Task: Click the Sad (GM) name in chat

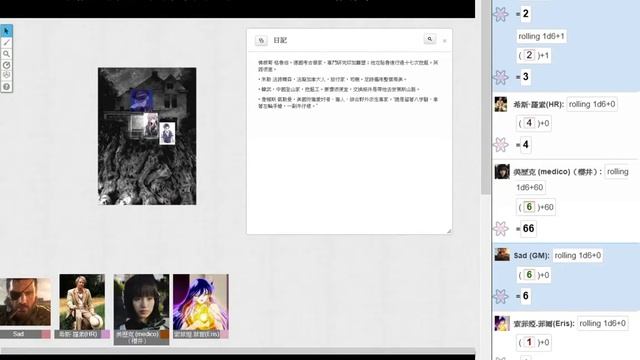Action: [531, 256]
